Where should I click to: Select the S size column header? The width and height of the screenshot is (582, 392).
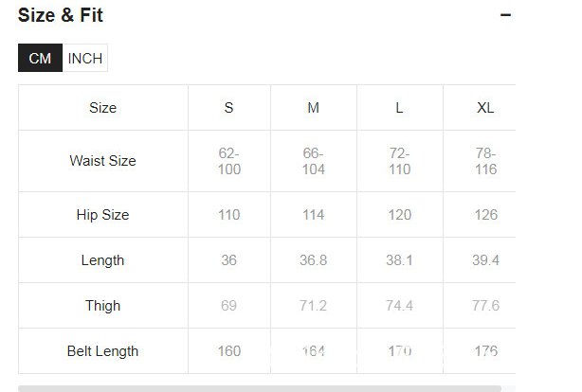pyautogui.click(x=228, y=108)
